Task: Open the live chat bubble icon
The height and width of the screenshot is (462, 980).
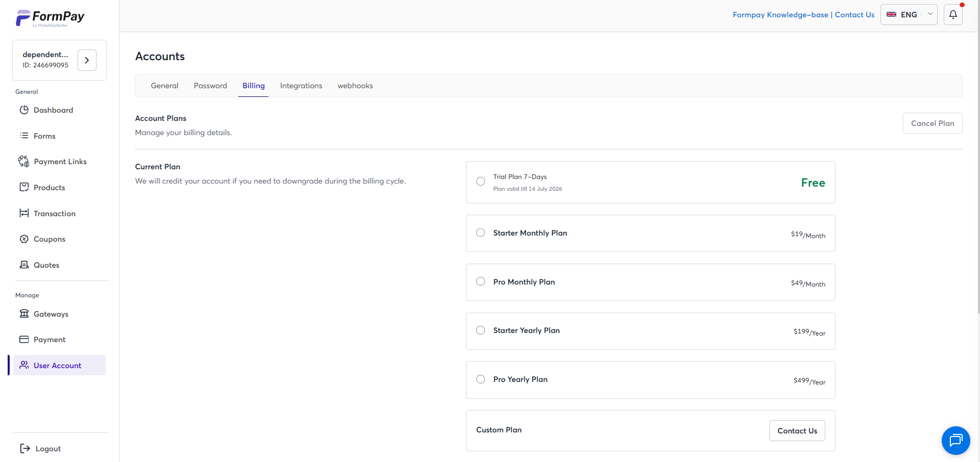Action: (x=955, y=440)
